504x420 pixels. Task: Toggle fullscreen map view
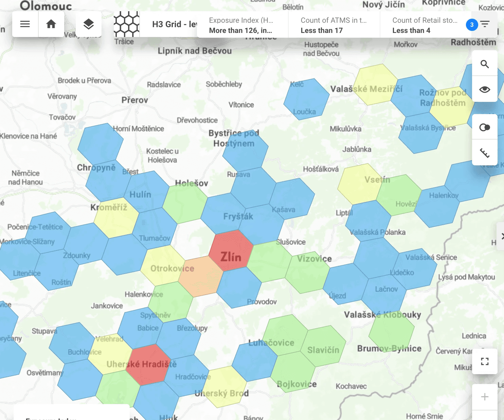click(485, 362)
